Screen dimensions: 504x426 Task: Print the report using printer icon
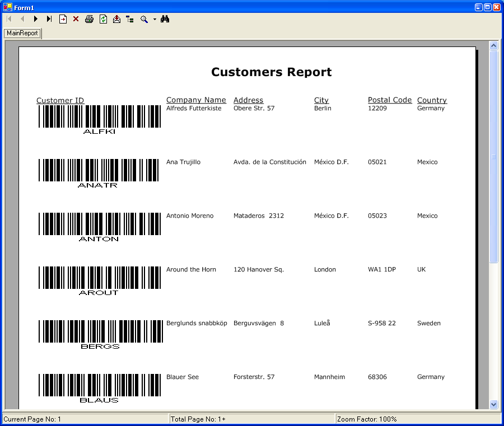click(89, 19)
